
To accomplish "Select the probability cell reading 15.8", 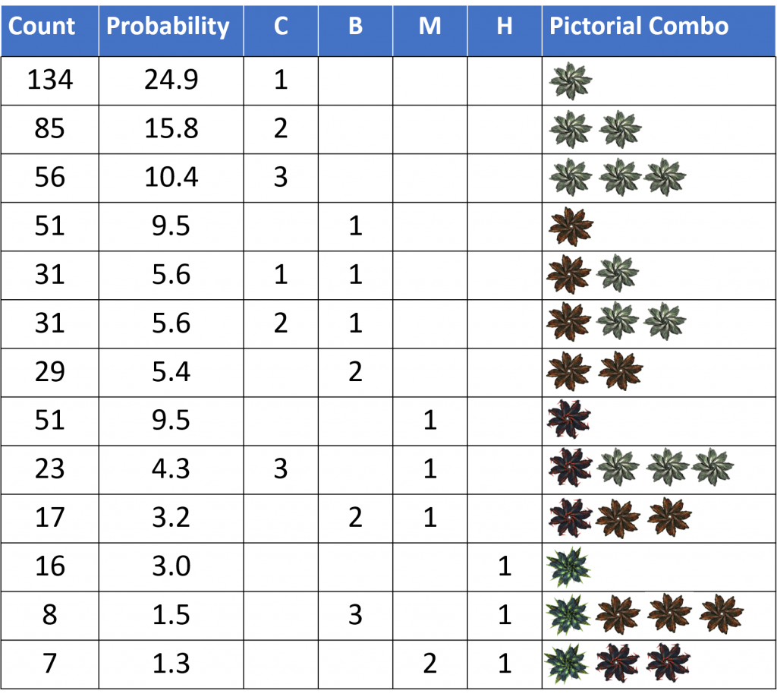I will coord(170,128).
